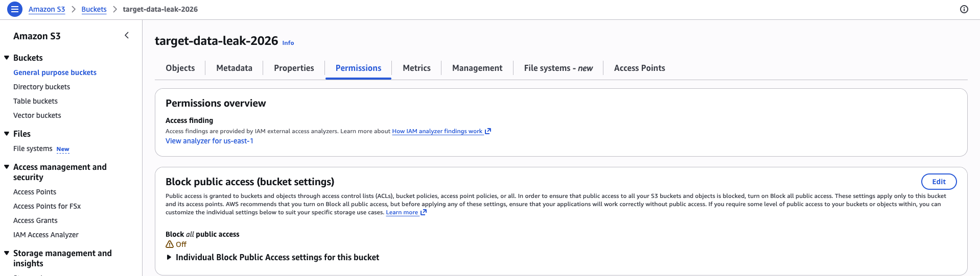The width and height of the screenshot is (980, 276).
Task: Switch to the Metadata tab
Action: coord(234,68)
